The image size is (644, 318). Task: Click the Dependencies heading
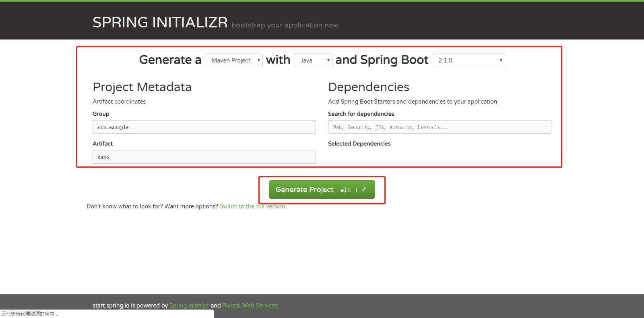point(369,87)
